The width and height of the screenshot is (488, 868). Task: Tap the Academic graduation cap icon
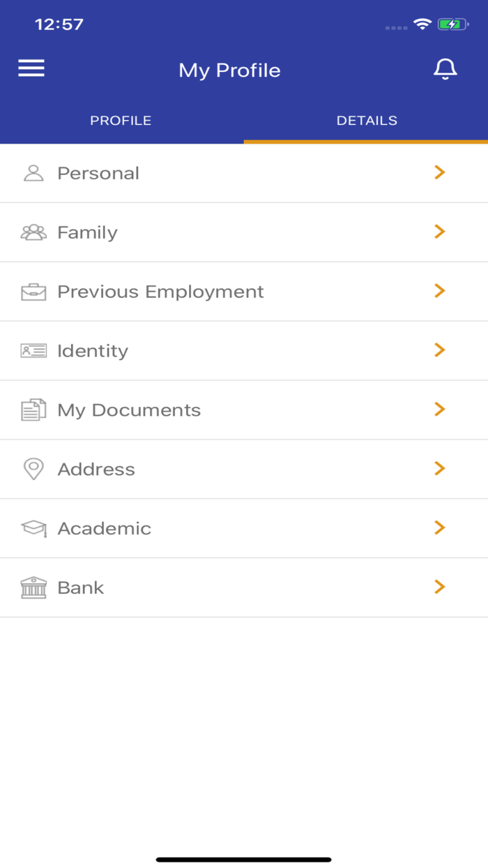33,529
